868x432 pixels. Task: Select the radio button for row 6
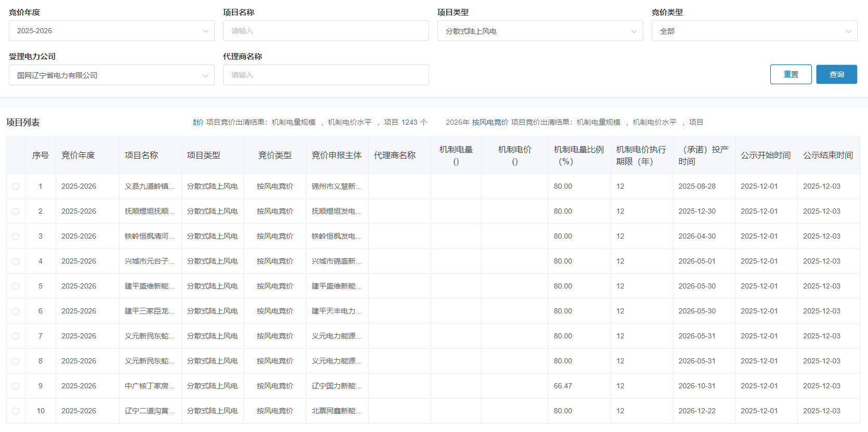pos(16,311)
